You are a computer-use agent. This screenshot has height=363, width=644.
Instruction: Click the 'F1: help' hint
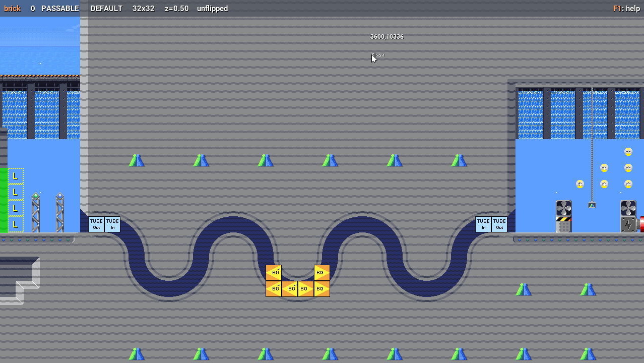pyautogui.click(x=626, y=9)
